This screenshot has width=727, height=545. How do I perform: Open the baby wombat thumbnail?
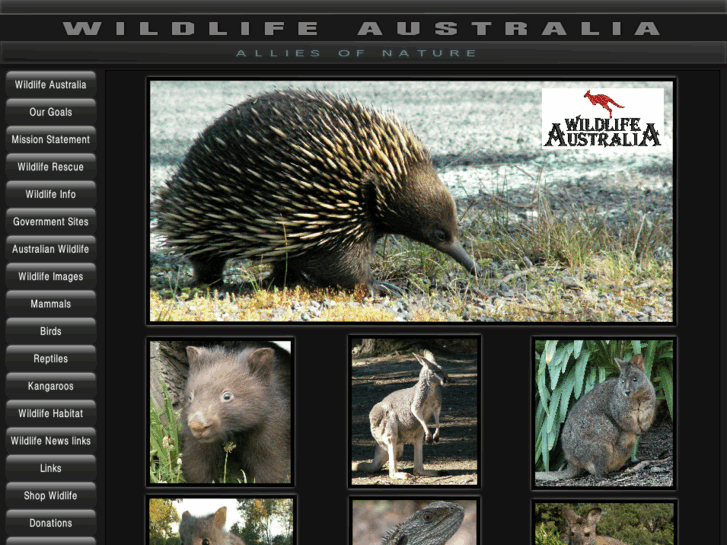pos(220,412)
